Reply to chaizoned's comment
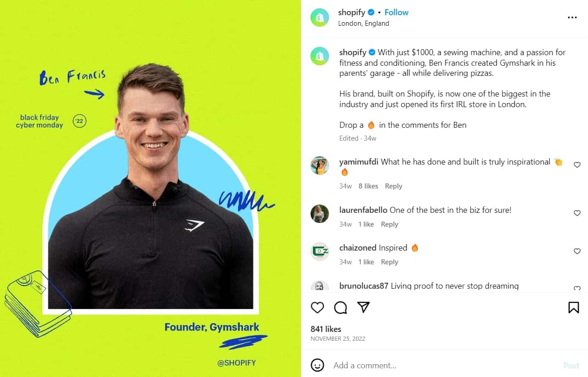Image resolution: width=588 pixels, height=377 pixels. [x=389, y=262]
